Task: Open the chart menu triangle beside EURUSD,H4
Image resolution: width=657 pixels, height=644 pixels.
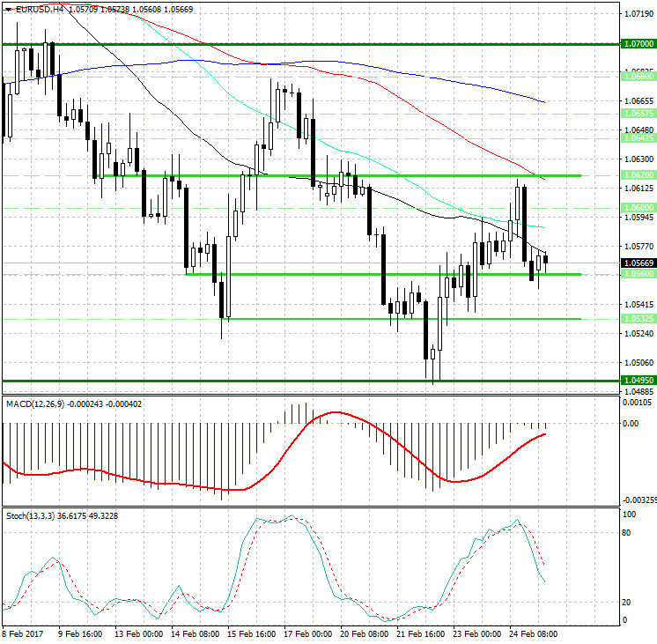Action: (9, 9)
